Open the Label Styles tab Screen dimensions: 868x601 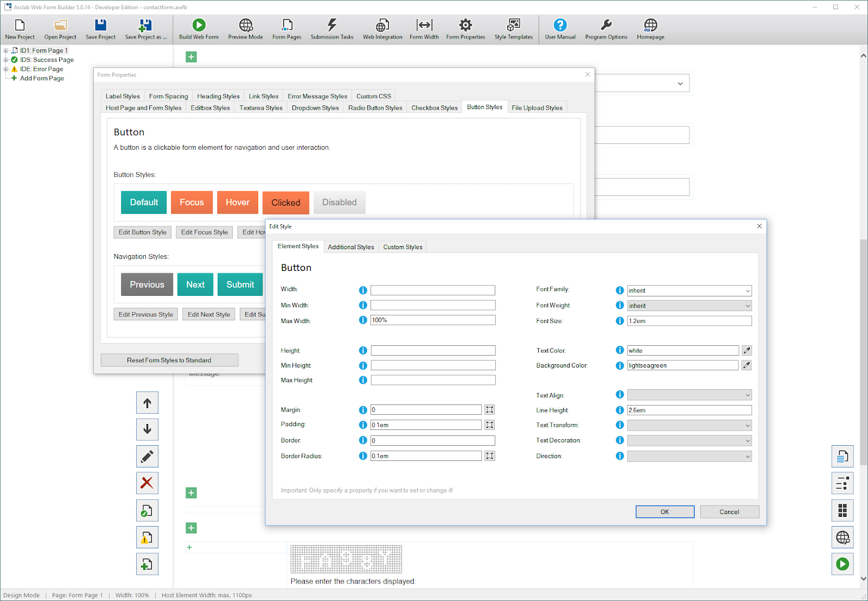coord(123,96)
